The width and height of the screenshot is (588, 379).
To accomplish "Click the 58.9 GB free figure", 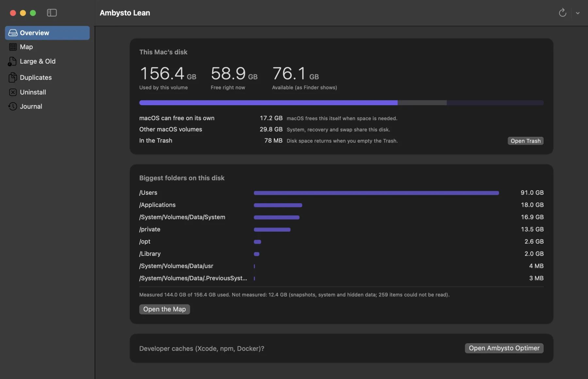I will pos(234,74).
